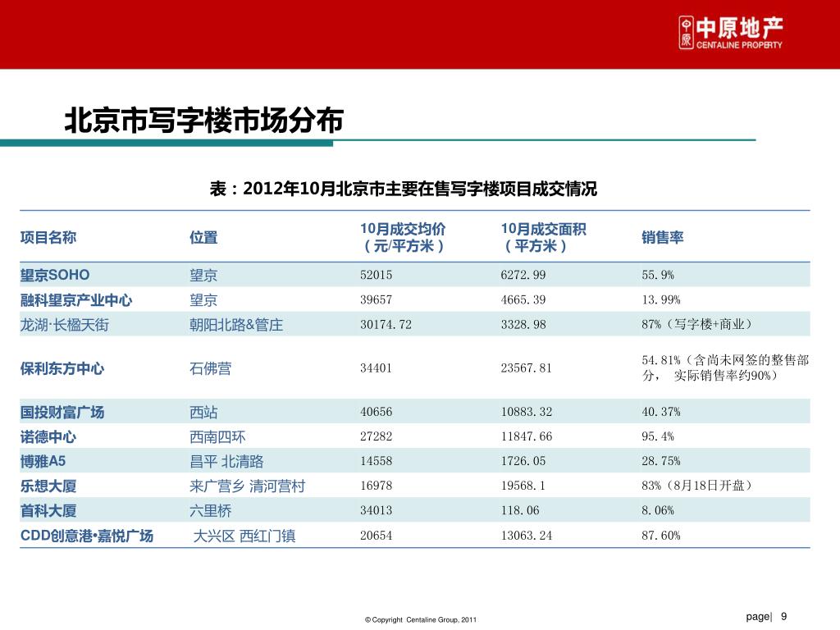The height and width of the screenshot is (630, 840).
Task: Select the 位置 column header
Action: pyautogui.click(x=203, y=237)
